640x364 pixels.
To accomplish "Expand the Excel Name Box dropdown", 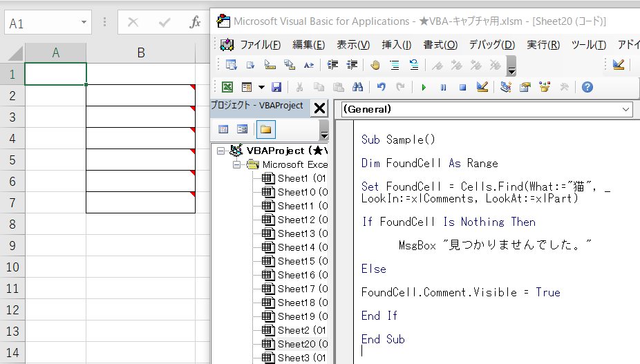I will [x=84, y=23].
